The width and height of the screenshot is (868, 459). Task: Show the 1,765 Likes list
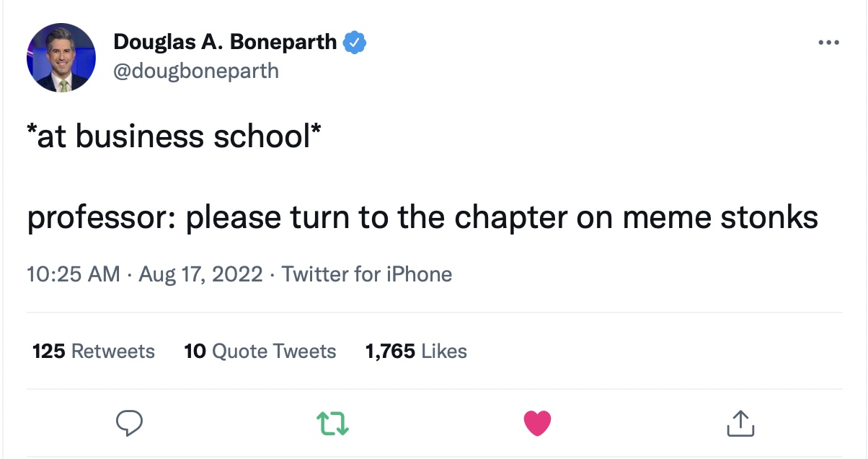pos(416,351)
